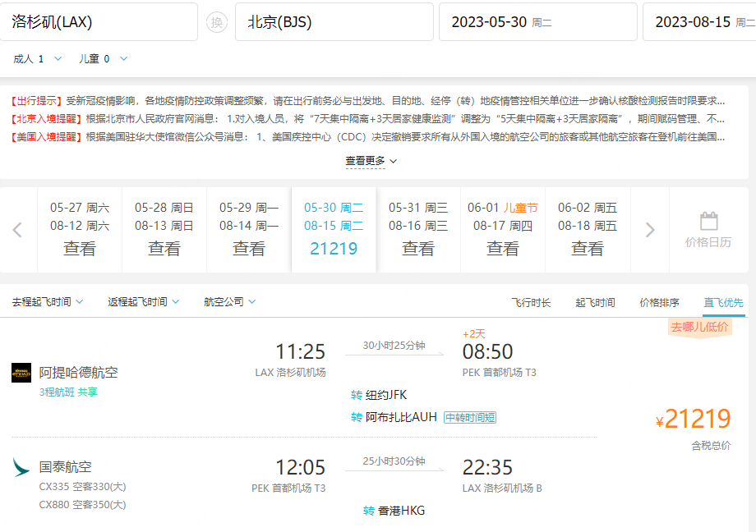Show next dates with the right arrow

[650, 230]
